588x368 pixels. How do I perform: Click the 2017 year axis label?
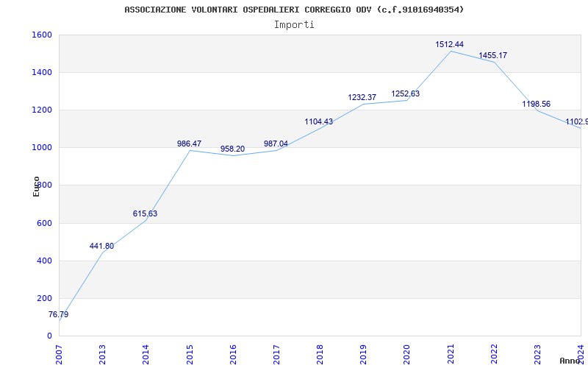click(277, 355)
